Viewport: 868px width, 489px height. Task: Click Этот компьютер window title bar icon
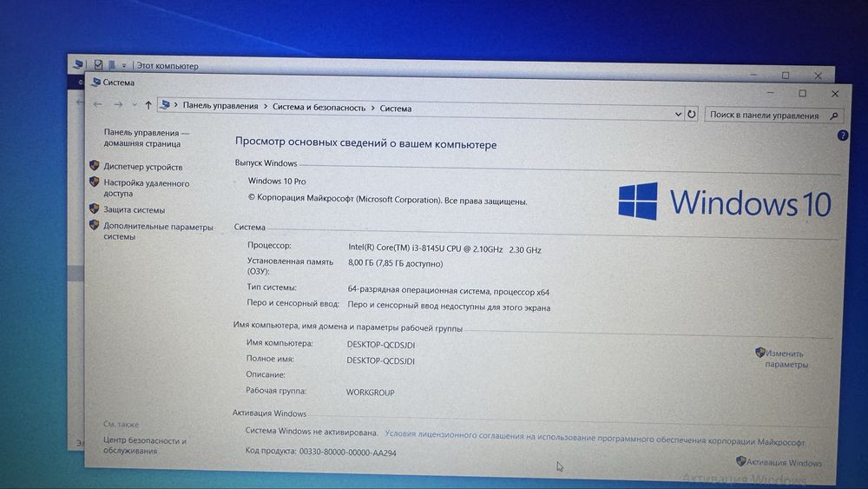click(78, 64)
